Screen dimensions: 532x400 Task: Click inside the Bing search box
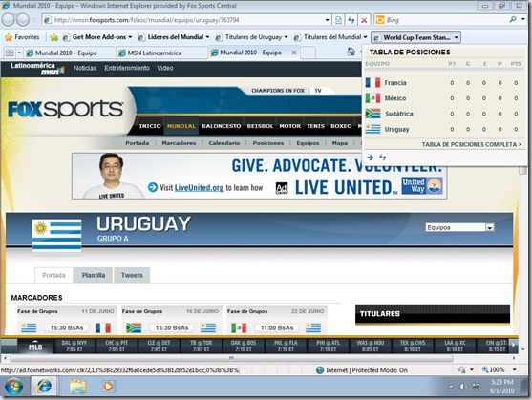point(446,20)
